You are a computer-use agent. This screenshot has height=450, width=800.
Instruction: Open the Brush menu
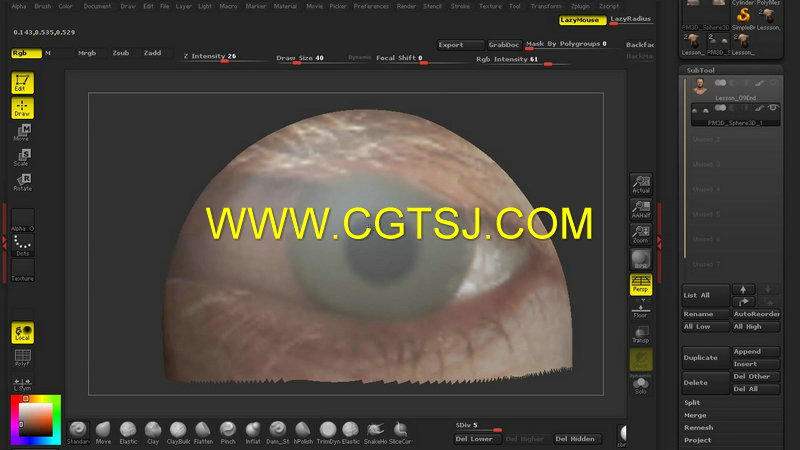42,6
